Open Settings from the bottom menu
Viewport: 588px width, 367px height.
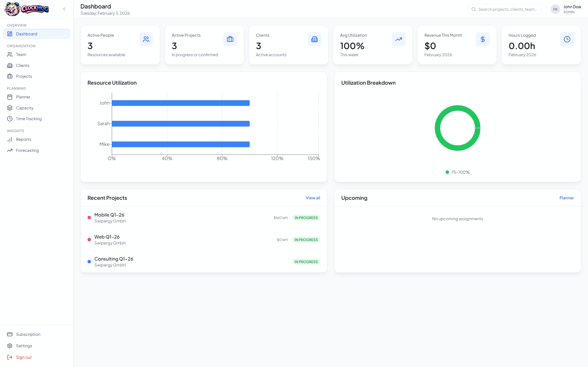point(24,346)
